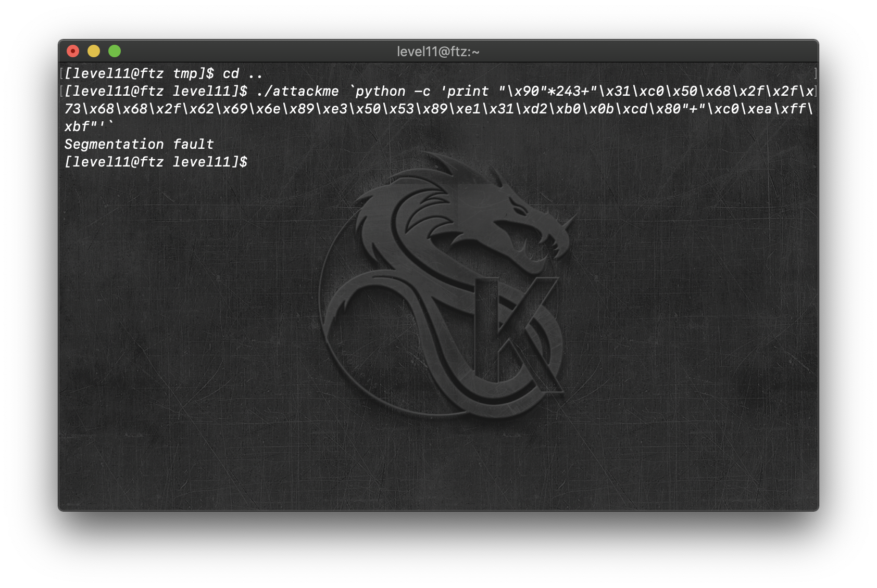Click the 'python -c' text in the command
877x588 pixels.
[393, 92]
